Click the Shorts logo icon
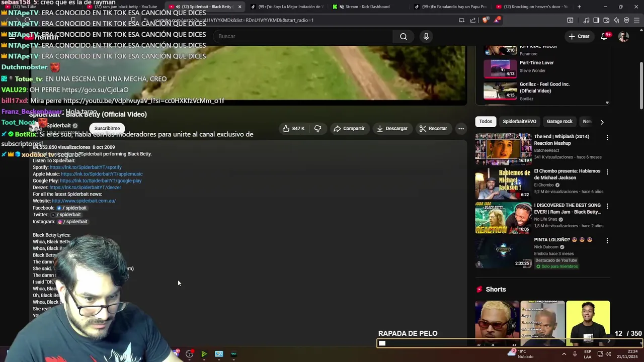644x362 pixels. [x=479, y=289]
